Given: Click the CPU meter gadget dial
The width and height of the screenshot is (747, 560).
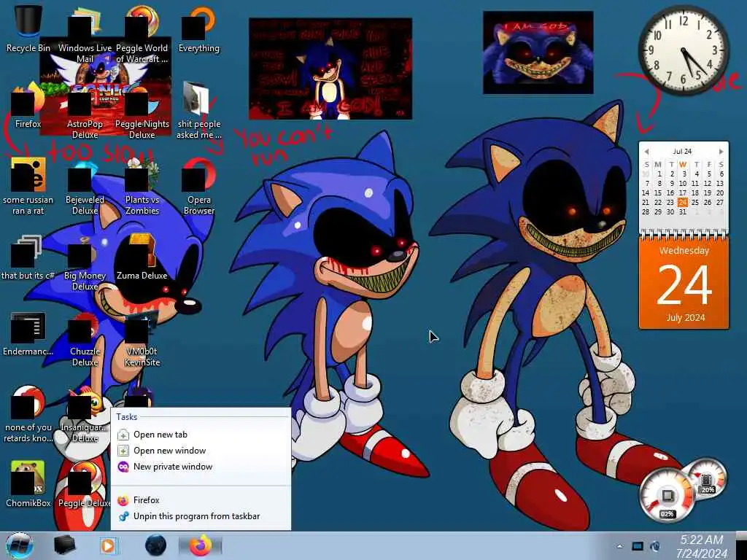Looking at the screenshot, I should 667,496.
